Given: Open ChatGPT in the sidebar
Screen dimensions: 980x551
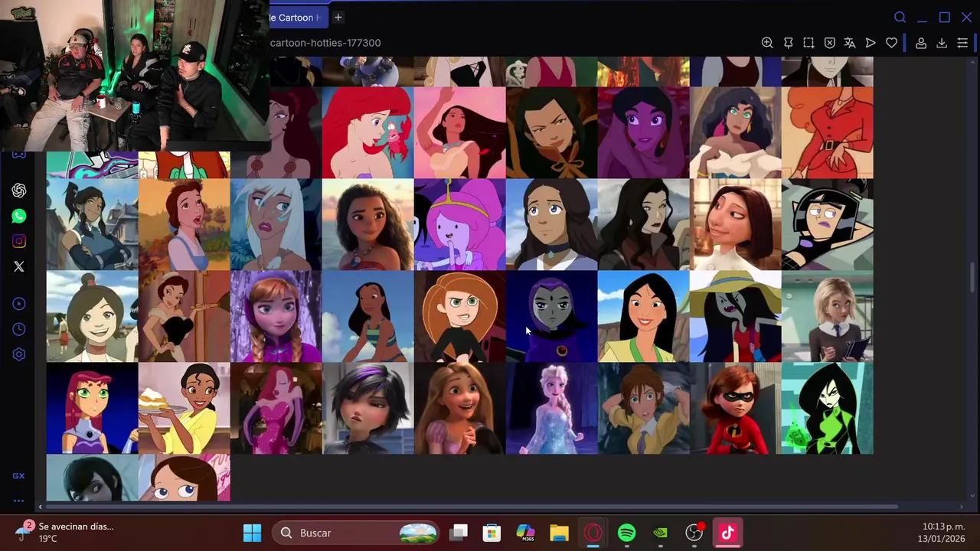Looking at the screenshot, I should point(19,191).
